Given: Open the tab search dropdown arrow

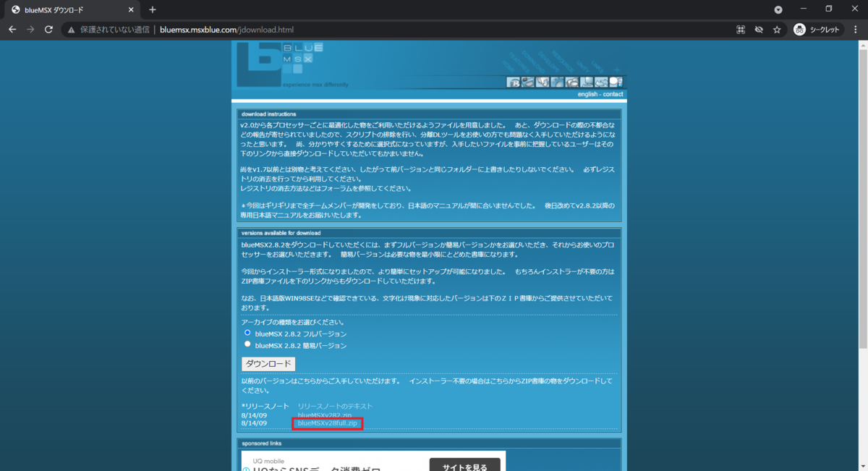Looking at the screenshot, I should click(778, 9).
